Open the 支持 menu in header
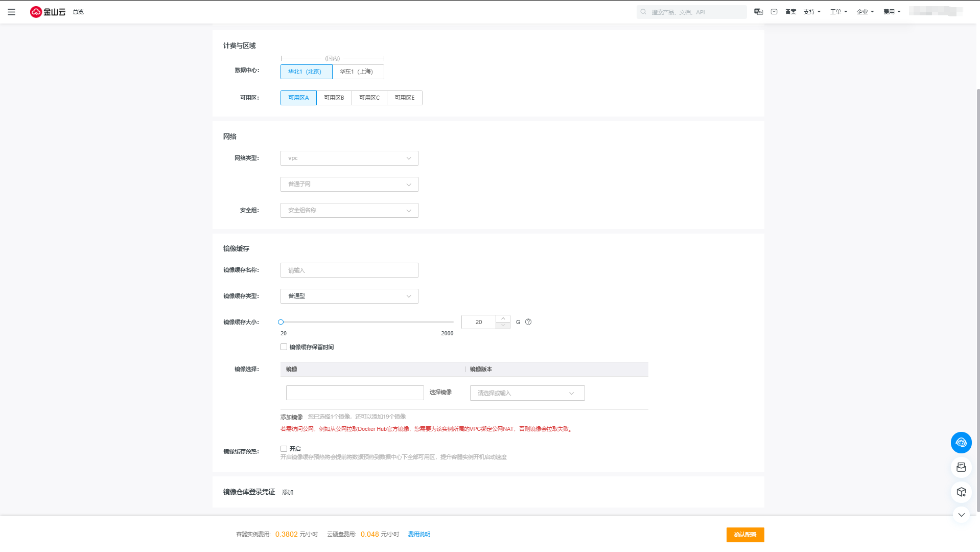980x552 pixels. [x=811, y=12]
